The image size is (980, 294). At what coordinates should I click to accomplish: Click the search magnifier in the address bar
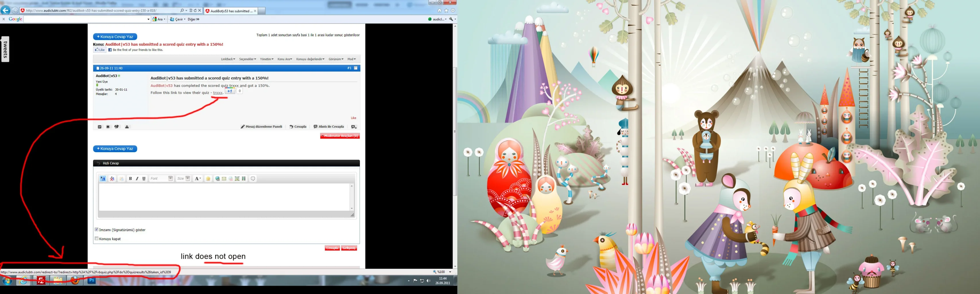(x=182, y=11)
